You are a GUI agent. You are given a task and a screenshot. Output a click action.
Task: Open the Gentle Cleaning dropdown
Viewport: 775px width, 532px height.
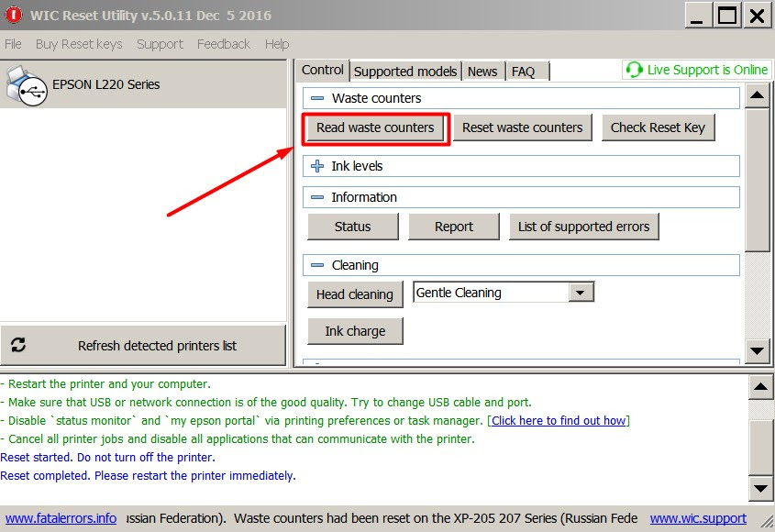[581, 293]
